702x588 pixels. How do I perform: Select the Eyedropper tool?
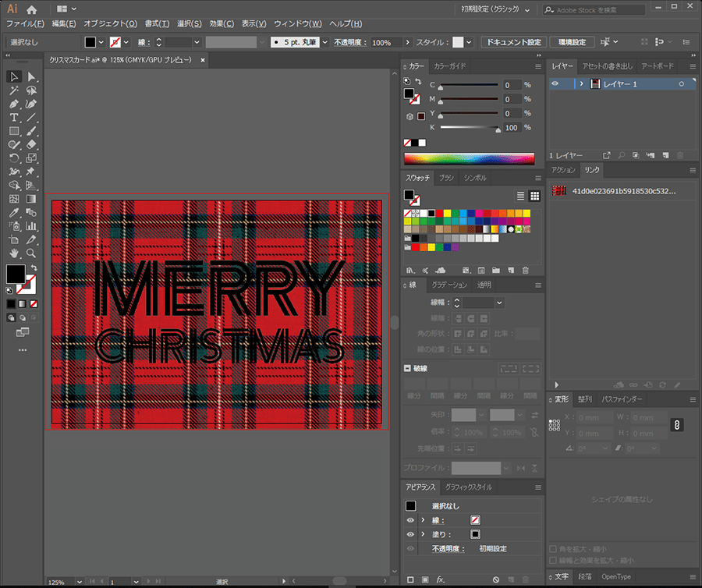[14, 213]
